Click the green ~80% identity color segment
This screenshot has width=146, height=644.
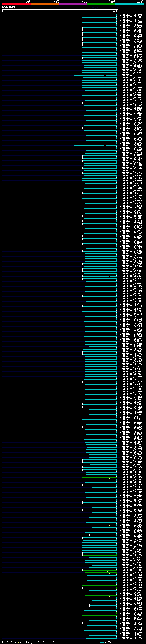(101, 4)
